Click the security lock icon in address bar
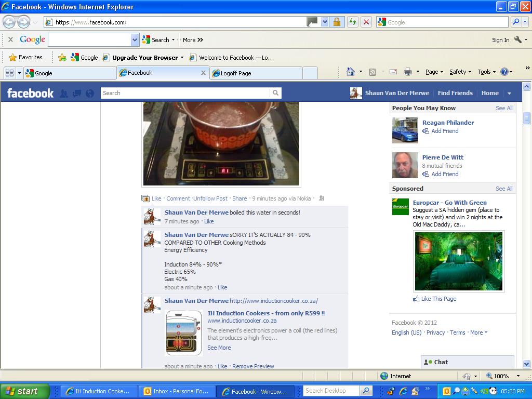 (337, 22)
